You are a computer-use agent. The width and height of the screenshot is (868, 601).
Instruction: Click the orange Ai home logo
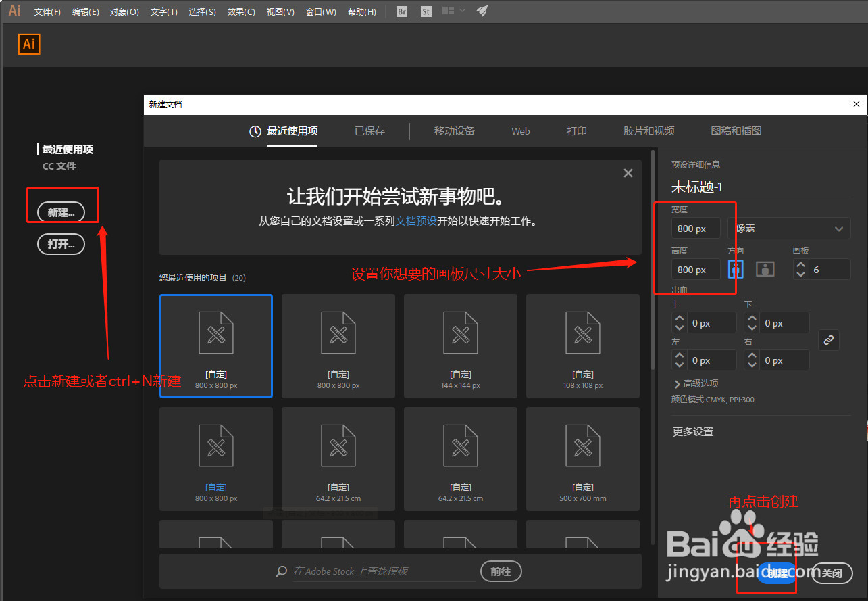pos(29,44)
